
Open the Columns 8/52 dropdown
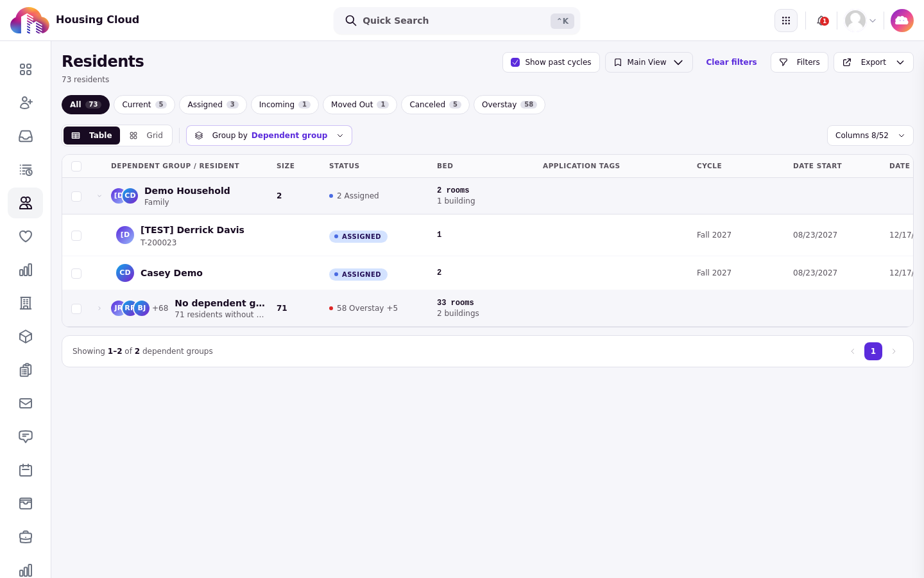[x=870, y=136]
